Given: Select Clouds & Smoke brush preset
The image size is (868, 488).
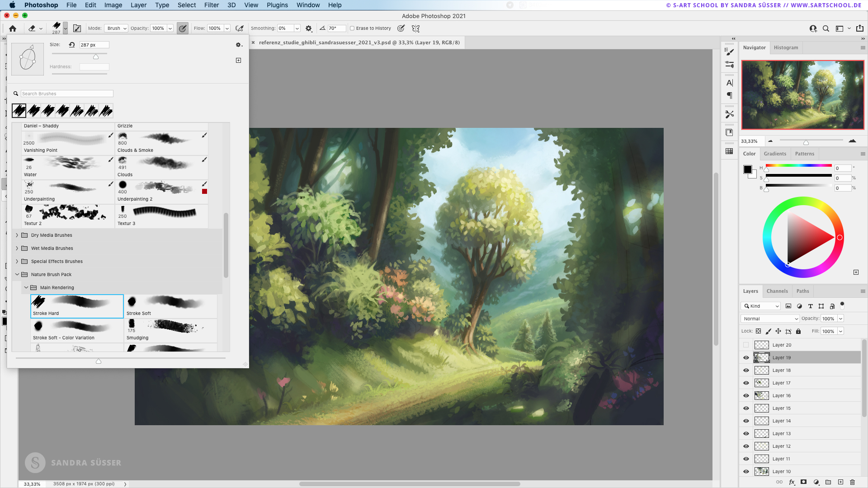Looking at the screenshot, I should [x=162, y=143].
